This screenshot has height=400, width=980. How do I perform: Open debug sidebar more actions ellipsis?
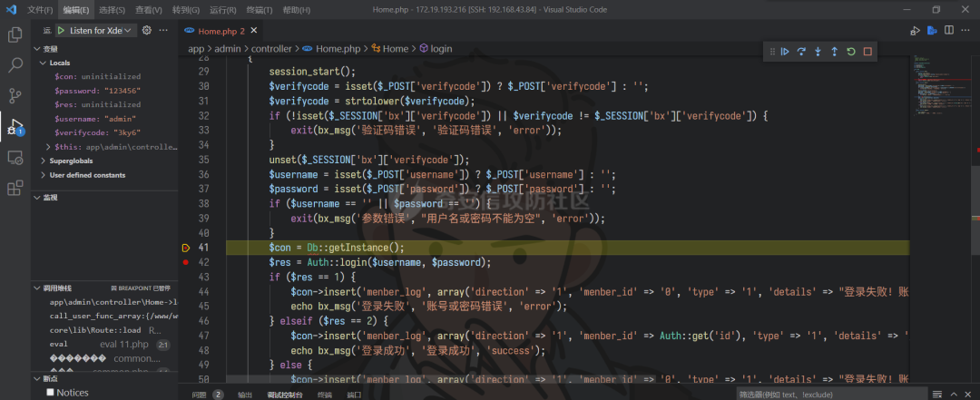[163, 30]
